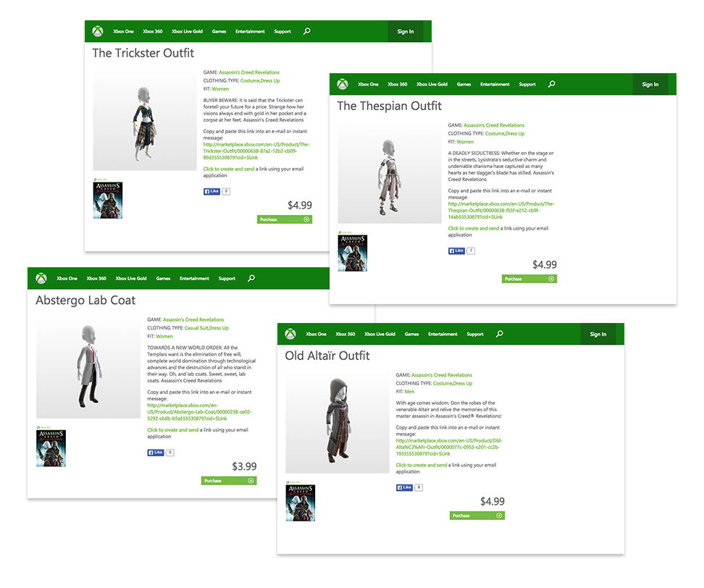The height and width of the screenshot is (588, 704).
Task: Like the Old Altaïr Outfit on Facebook
Action: 404,487
